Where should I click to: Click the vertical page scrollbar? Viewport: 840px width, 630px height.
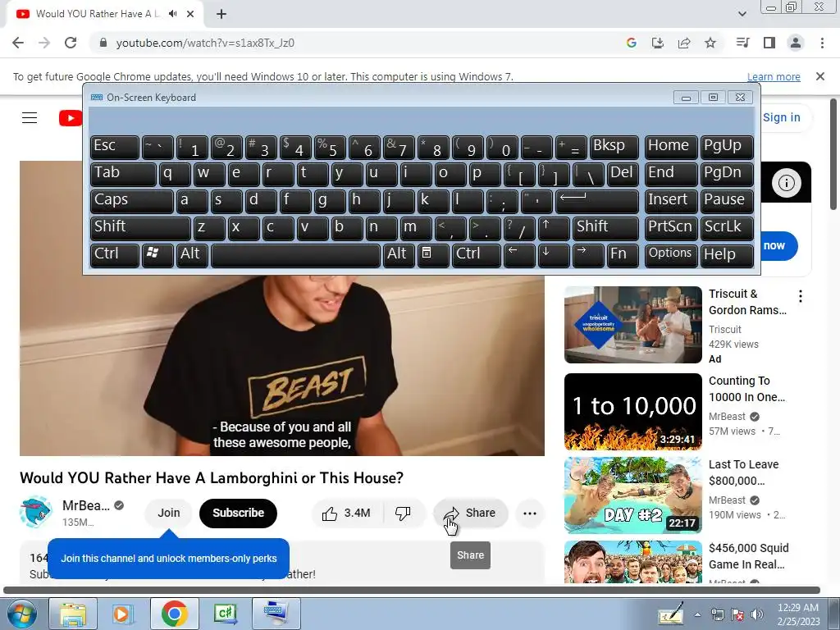(x=833, y=154)
